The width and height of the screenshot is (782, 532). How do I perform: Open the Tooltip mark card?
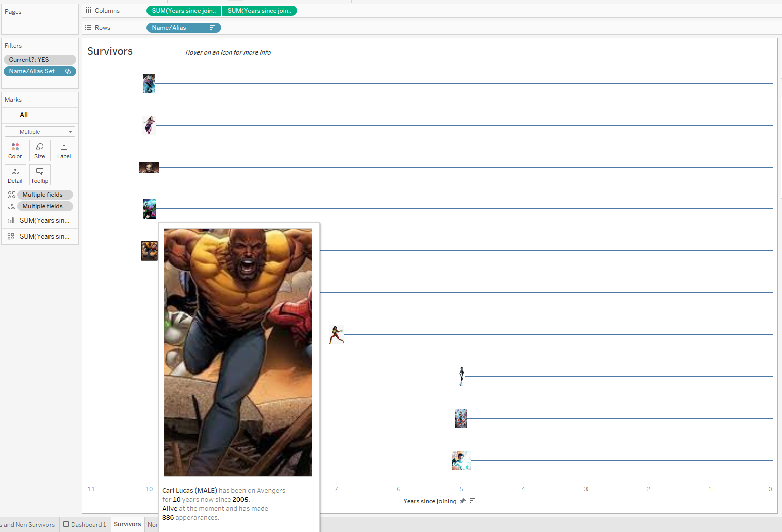click(x=40, y=175)
